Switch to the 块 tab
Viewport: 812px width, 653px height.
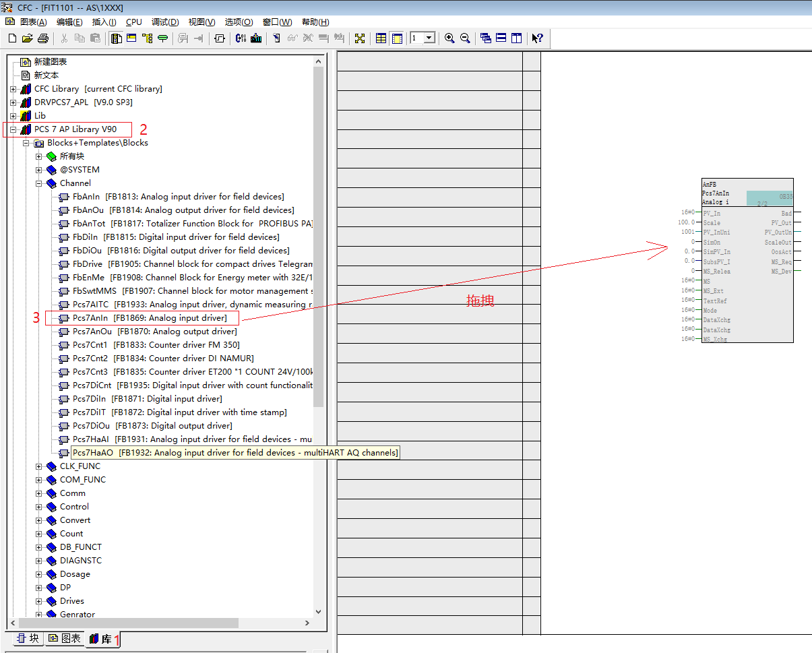28,638
